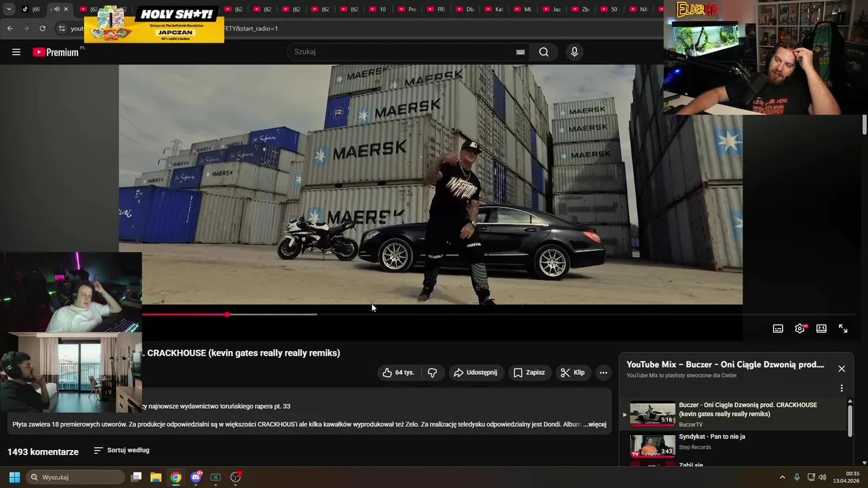Switch to the tab labeled Zbc
The width and height of the screenshot is (868, 488).
tap(580, 9)
